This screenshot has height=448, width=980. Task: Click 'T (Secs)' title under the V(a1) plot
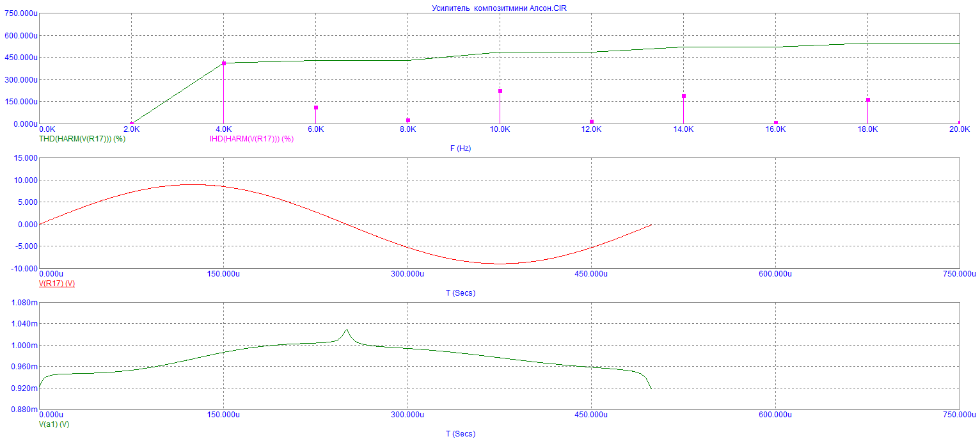[460, 433]
